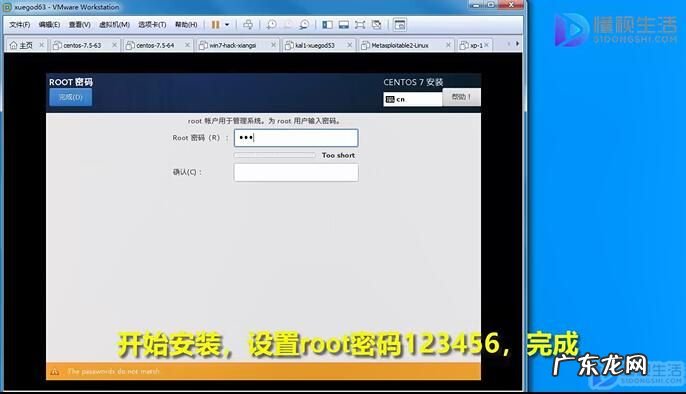This screenshot has width=686, height=394.
Task: Click the tab list scroll-right arrow
Action: pos(517,44)
